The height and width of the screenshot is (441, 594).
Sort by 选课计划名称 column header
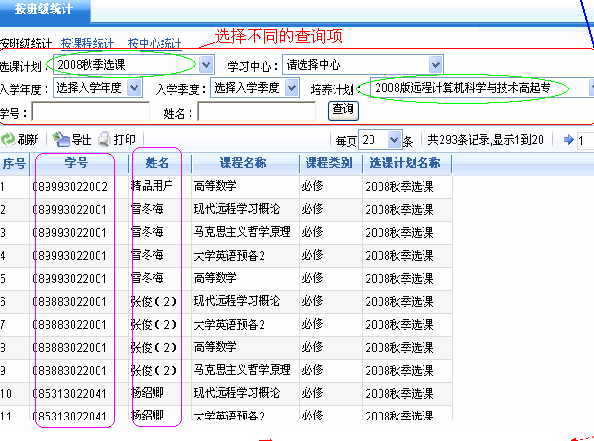[x=405, y=164]
